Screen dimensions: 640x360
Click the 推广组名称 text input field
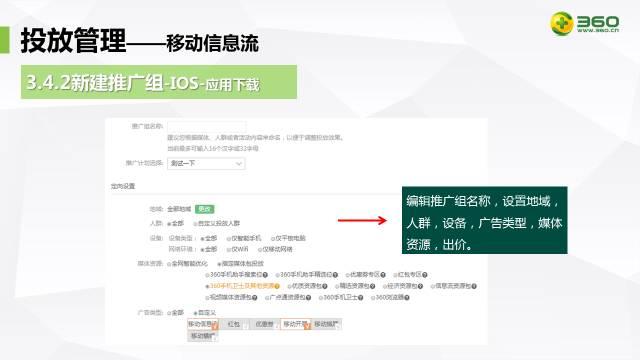pyautogui.click(x=207, y=127)
